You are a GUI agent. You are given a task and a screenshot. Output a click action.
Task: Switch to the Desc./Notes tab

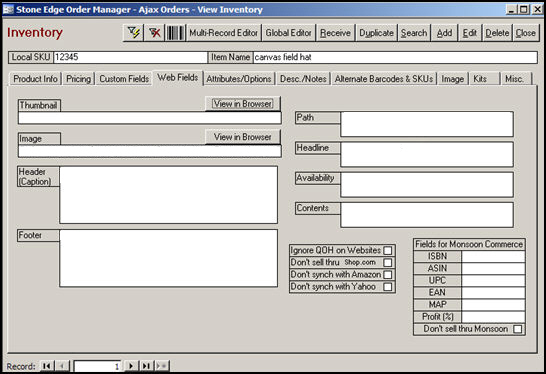pyautogui.click(x=303, y=79)
